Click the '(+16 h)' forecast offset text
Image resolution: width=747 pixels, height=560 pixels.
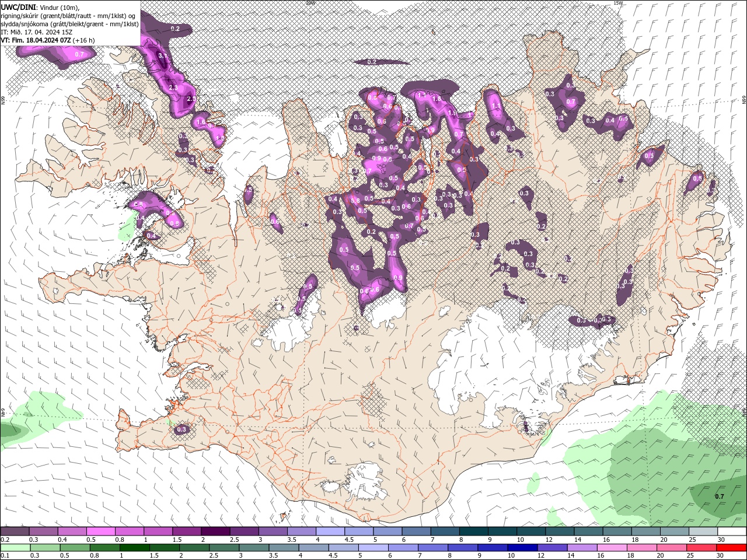coord(84,40)
